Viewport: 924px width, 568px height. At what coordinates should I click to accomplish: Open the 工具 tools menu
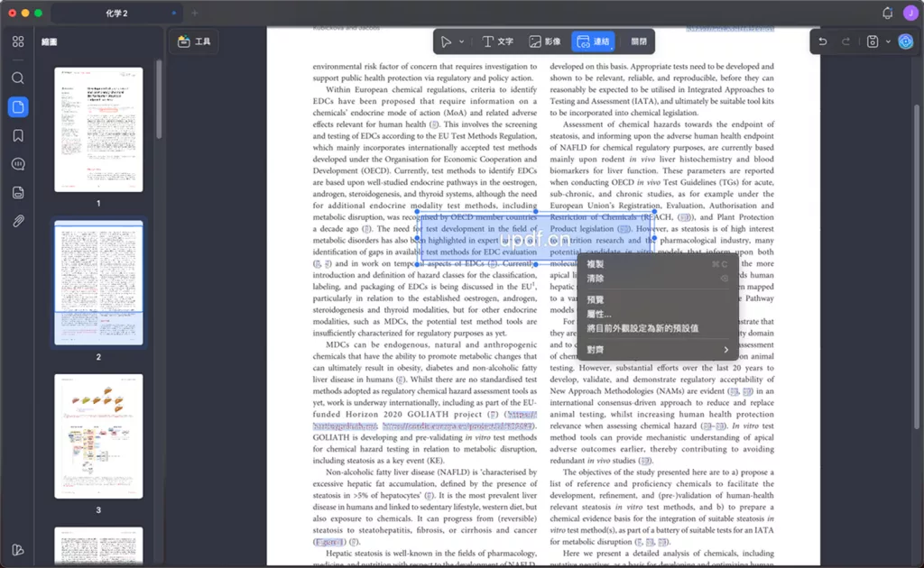195,41
